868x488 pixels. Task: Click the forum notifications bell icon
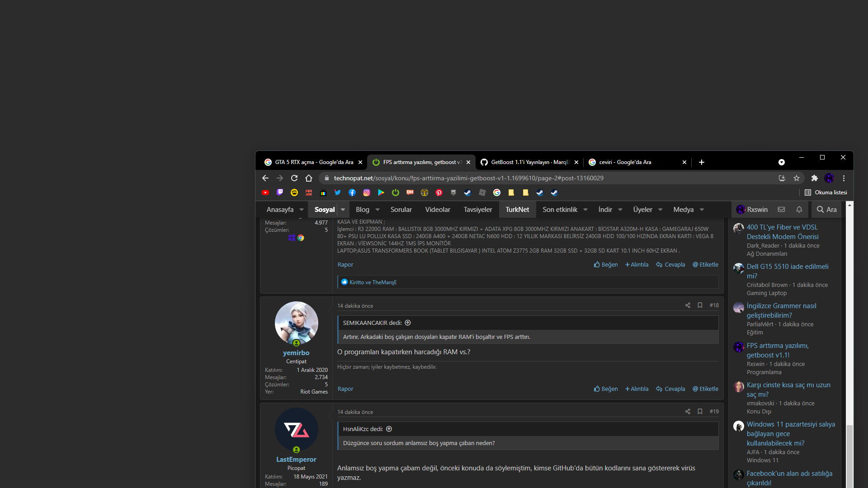[x=799, y=209]
